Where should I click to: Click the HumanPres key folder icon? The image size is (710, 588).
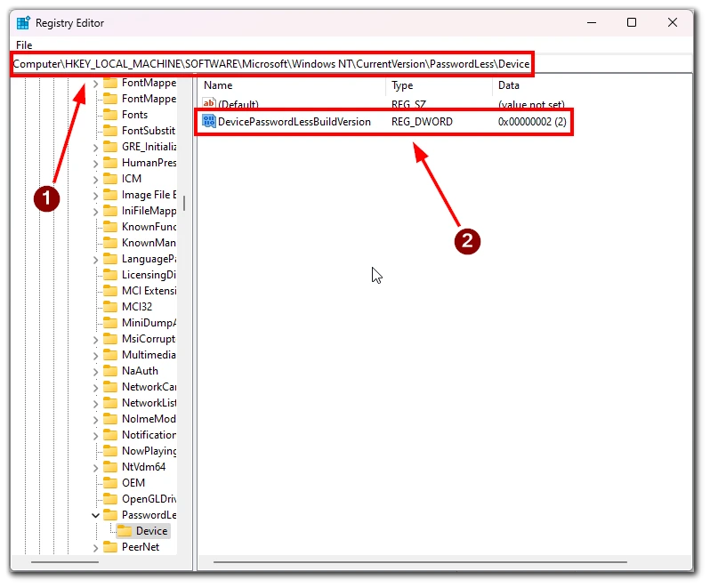click(x=110, y=163)
